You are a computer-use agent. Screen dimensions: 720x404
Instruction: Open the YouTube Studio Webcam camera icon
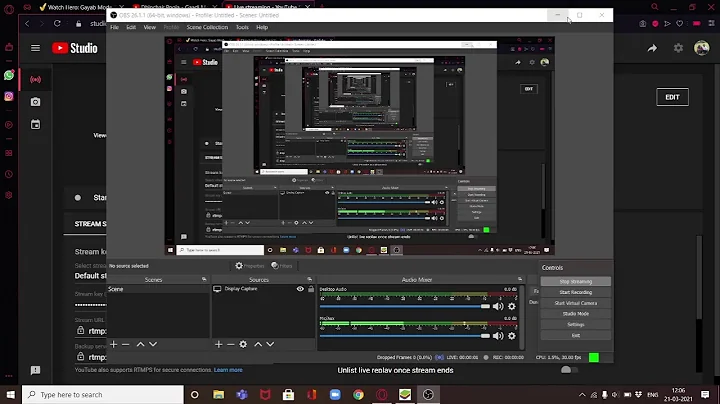(35, 102)
